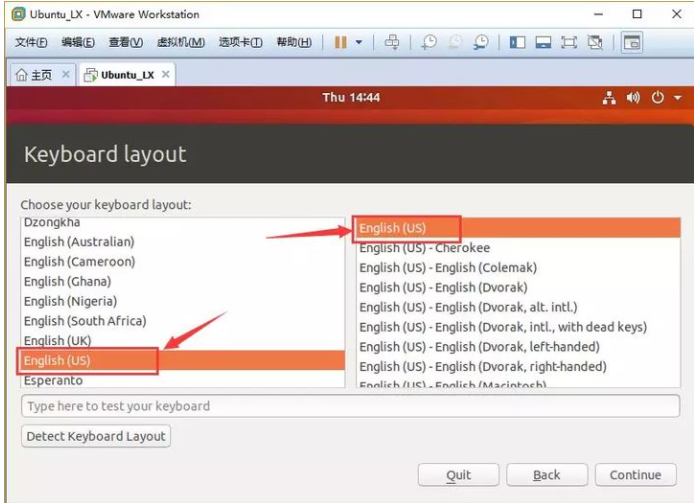697x503 pixels.
Task: Switch to the 主页 home tab
Action: tap(34, 75)
